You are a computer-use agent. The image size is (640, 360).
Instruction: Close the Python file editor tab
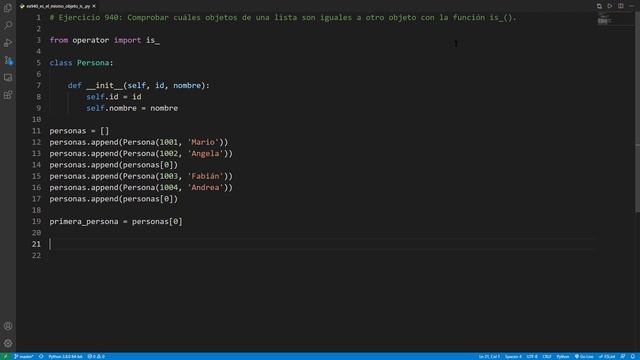94,6
